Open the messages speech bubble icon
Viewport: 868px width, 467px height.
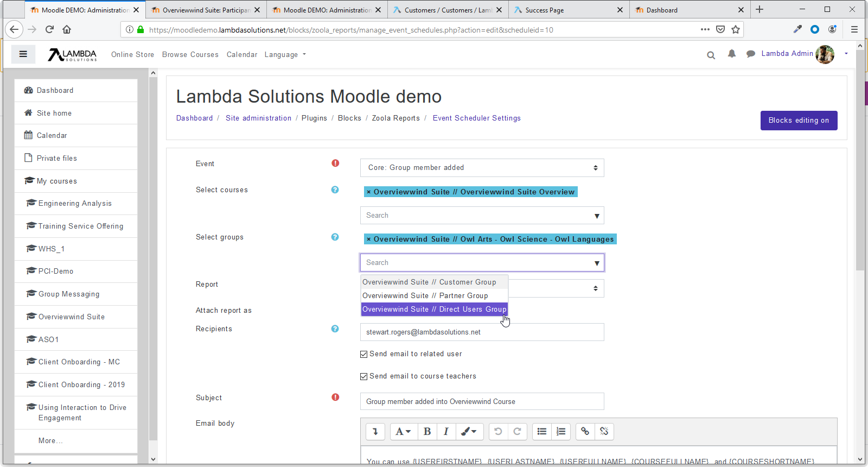pyautogui.click(x=751, y=54)
